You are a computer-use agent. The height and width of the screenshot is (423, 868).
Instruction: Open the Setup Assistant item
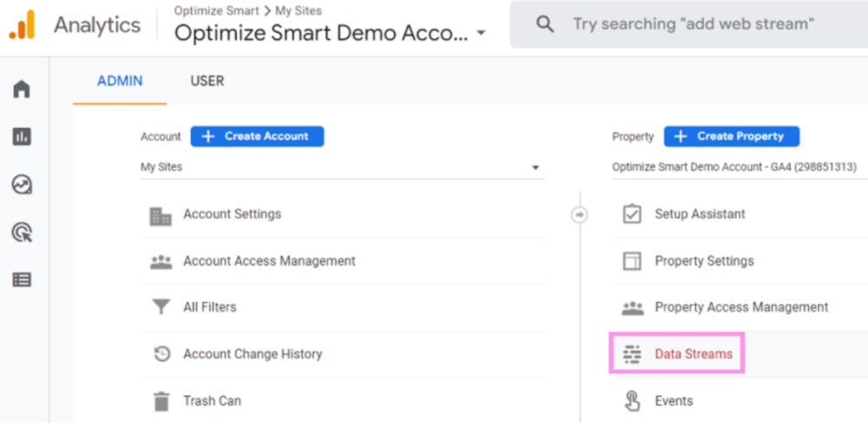[700, 215]
